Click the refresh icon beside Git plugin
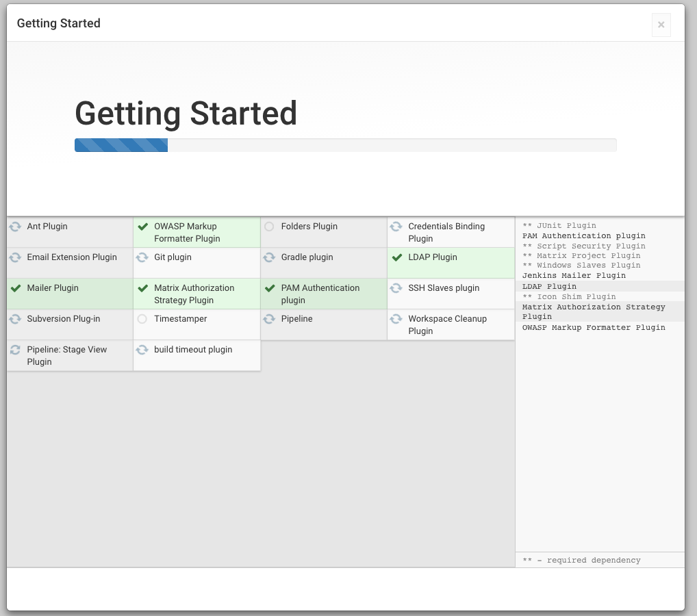The width and height of the screenshot is (697, 616). click(x=142, y=257)
